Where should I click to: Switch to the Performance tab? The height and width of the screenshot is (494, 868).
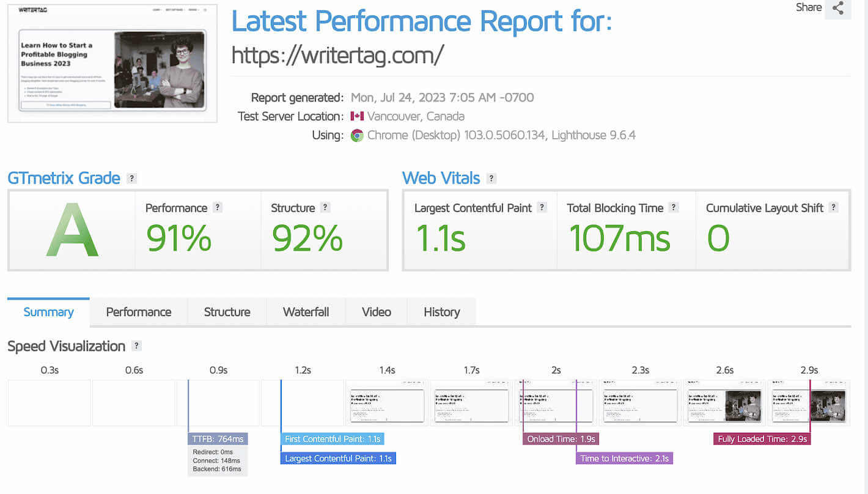[x=139, y=312]
